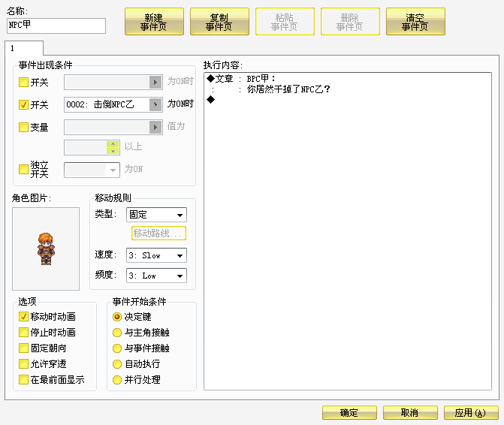Uncheck the second 开关 condition checkbox
The width and height of the screenshot is (504, 425).
(x=23, y=104)
